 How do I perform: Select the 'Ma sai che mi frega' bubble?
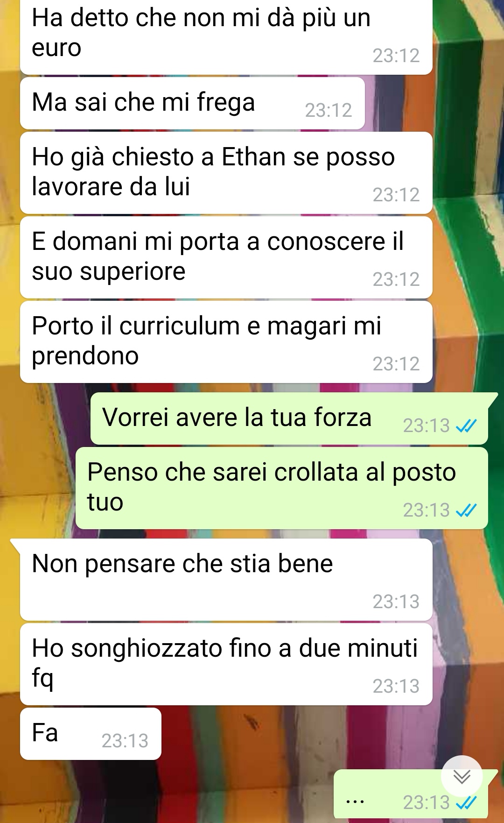click(192, 103)
